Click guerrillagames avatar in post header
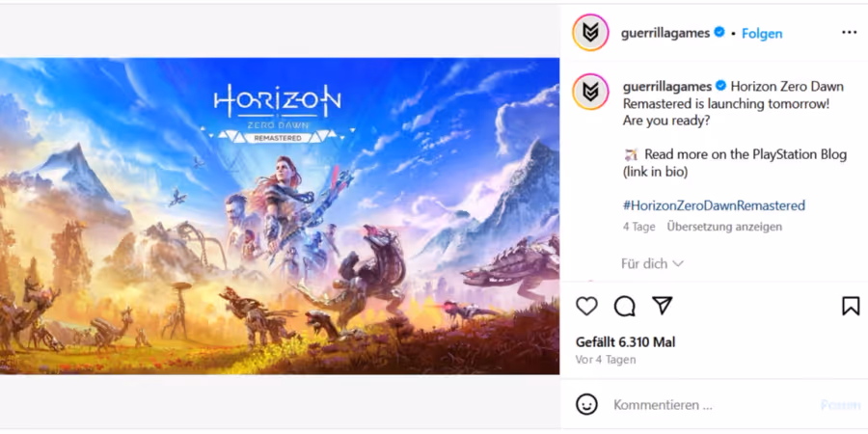The width and height of the screenshot is (868, 434). click(590, 33)
